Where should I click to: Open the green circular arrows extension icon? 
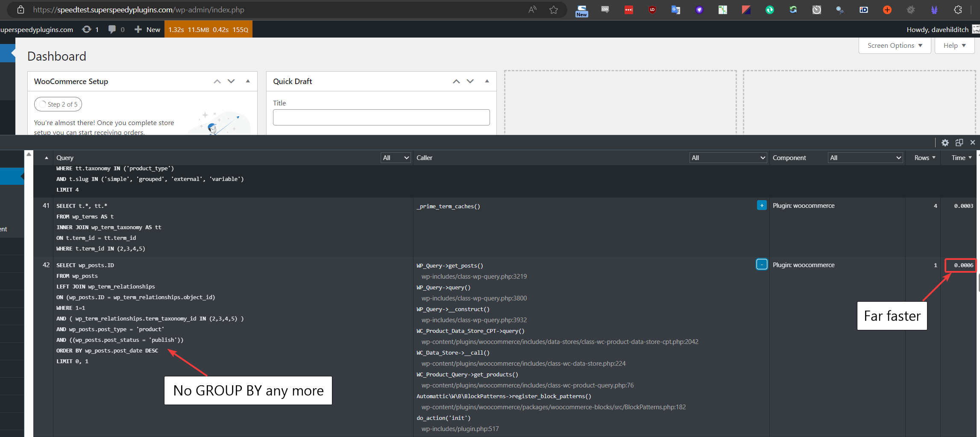point(770,9)
